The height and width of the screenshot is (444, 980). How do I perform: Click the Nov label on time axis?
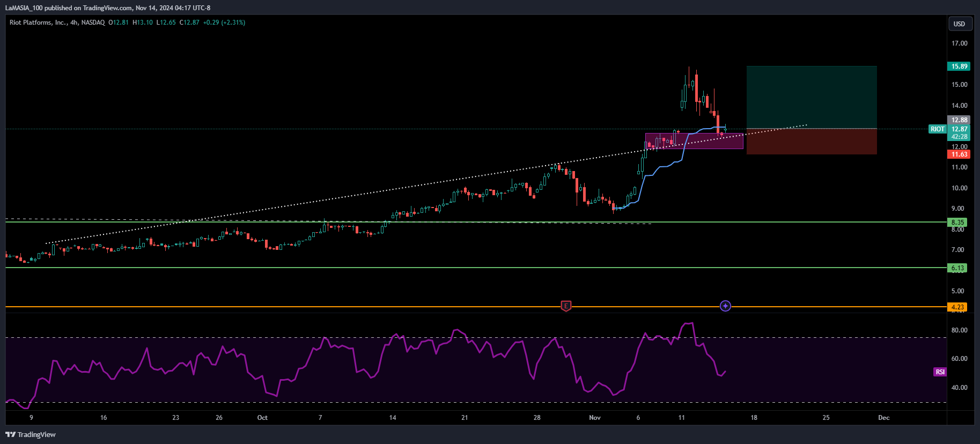595,418
